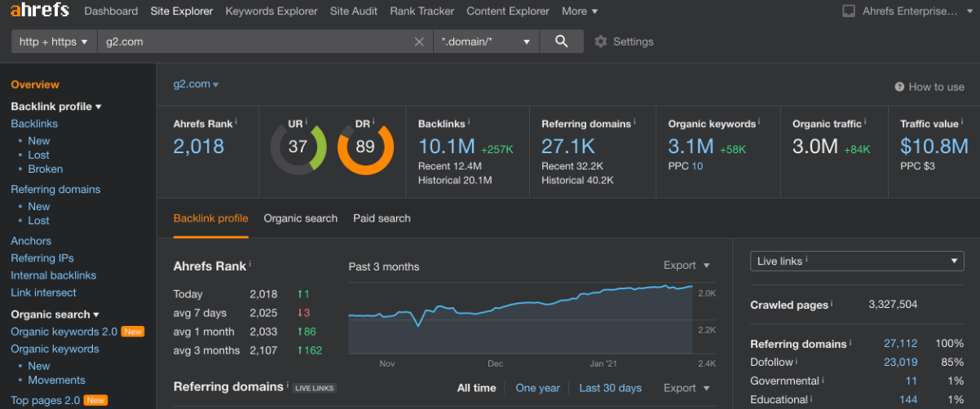Open Internal backlinks in the sidebar
980x409 pixels.
53,275
